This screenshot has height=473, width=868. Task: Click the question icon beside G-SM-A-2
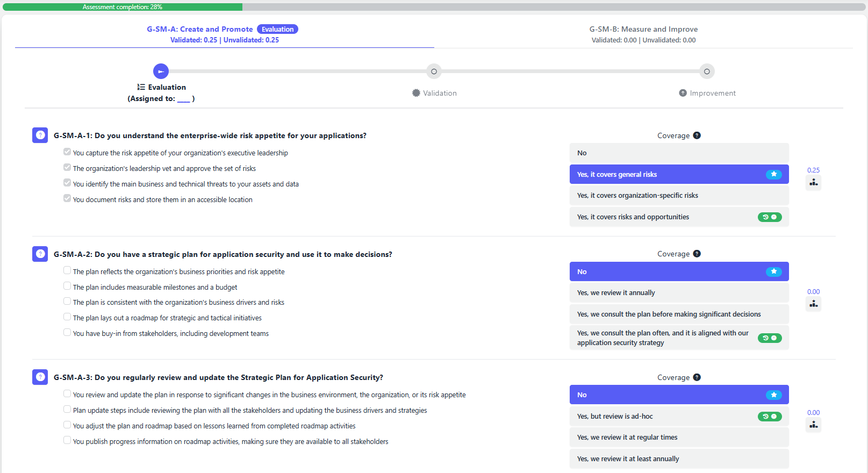[x=40, y=254]
